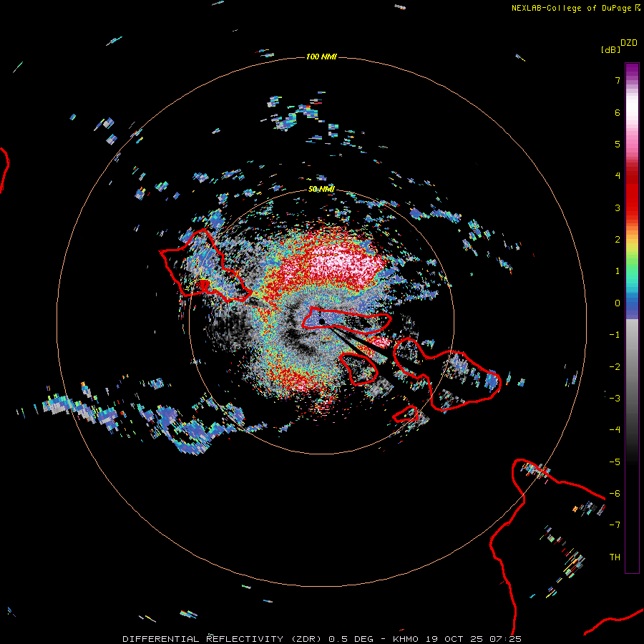
Task: Click the "07:25" time in the caption
Action: click(506, 639)
